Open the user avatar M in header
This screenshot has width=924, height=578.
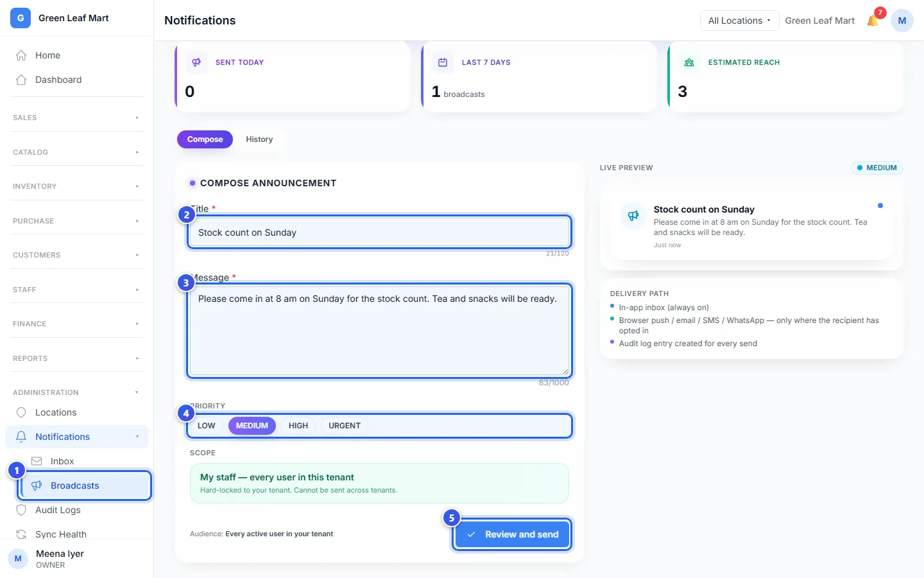click(x=902, y=21)
